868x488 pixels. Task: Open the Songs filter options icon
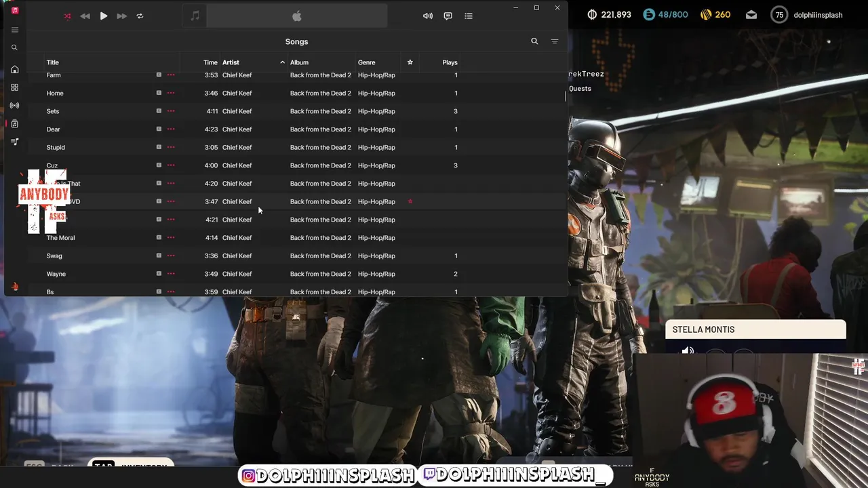click(x=555, y=41)
